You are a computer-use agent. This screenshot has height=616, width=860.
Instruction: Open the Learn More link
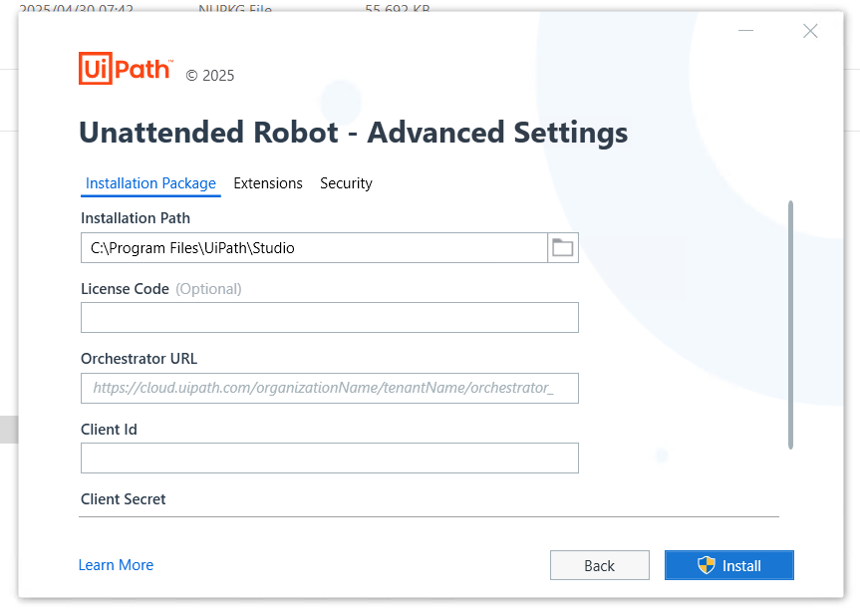coord(116,565)
